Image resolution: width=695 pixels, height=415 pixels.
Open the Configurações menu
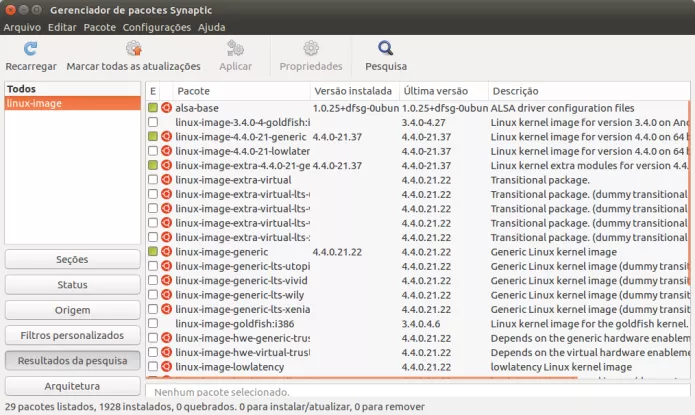pyautogui.click(x=157, y=27)
